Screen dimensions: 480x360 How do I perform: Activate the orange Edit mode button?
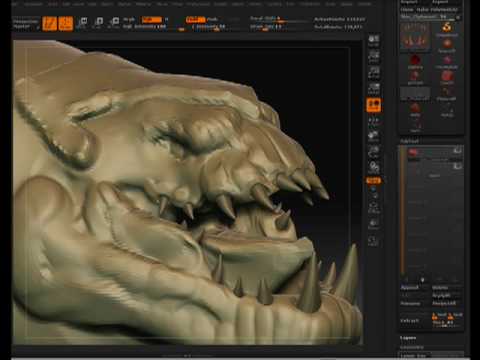50,23
